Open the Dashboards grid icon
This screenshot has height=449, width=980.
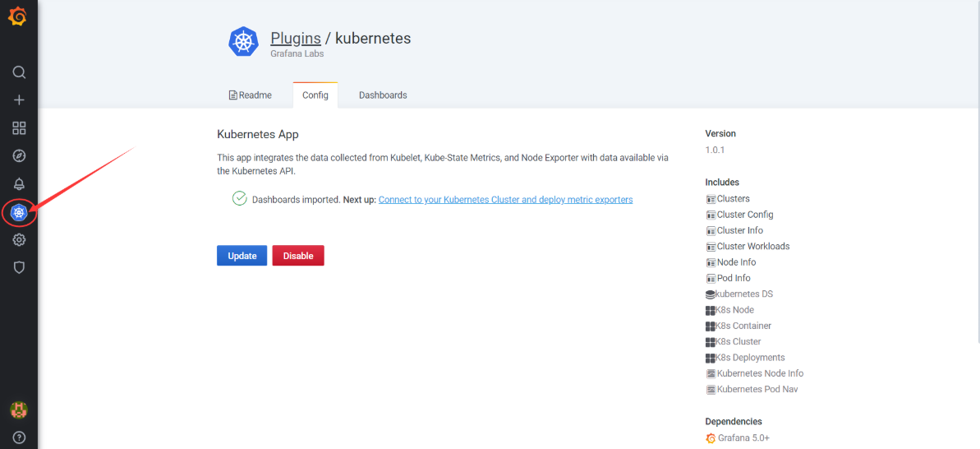pos(20,128)
